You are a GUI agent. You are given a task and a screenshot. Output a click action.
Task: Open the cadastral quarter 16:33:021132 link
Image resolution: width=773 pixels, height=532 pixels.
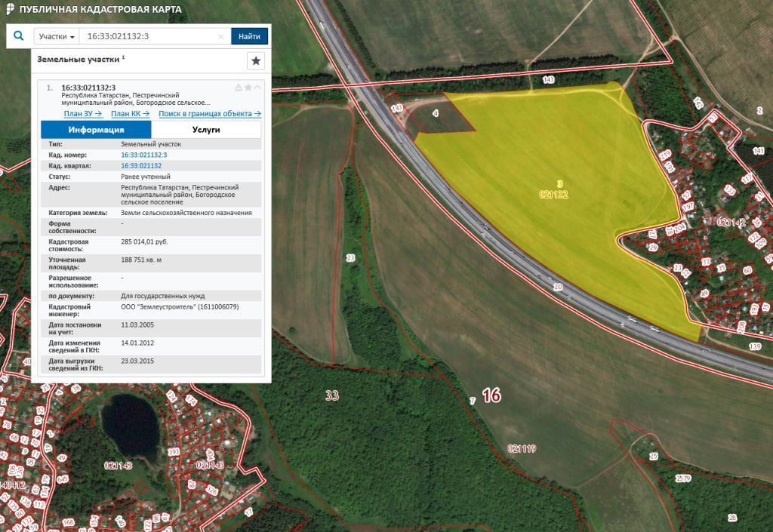141,166
